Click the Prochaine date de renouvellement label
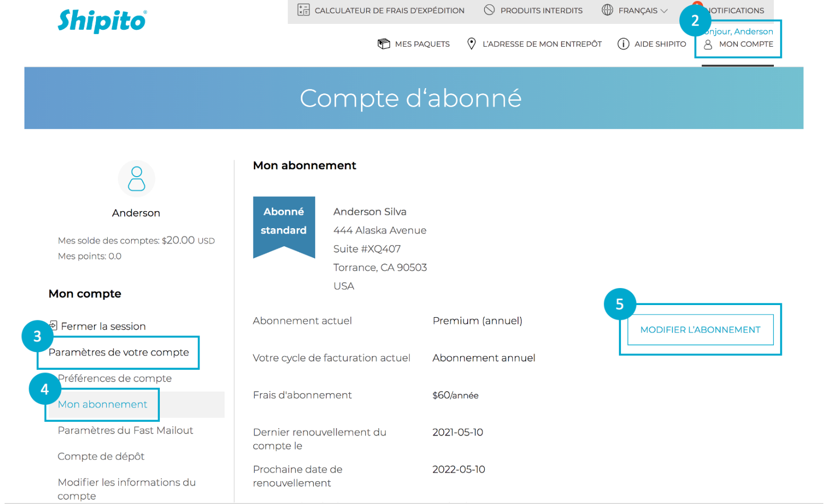Screen dimensions: 828x504 (x=297, y=476)
